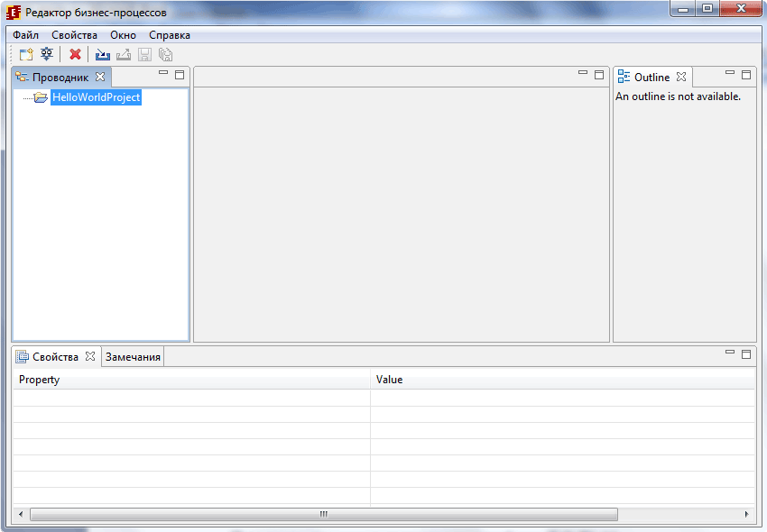Maximize the central editor area
The height and width of the screenshot is (532, 767).
pyautogui.click(x=598, y=76)
